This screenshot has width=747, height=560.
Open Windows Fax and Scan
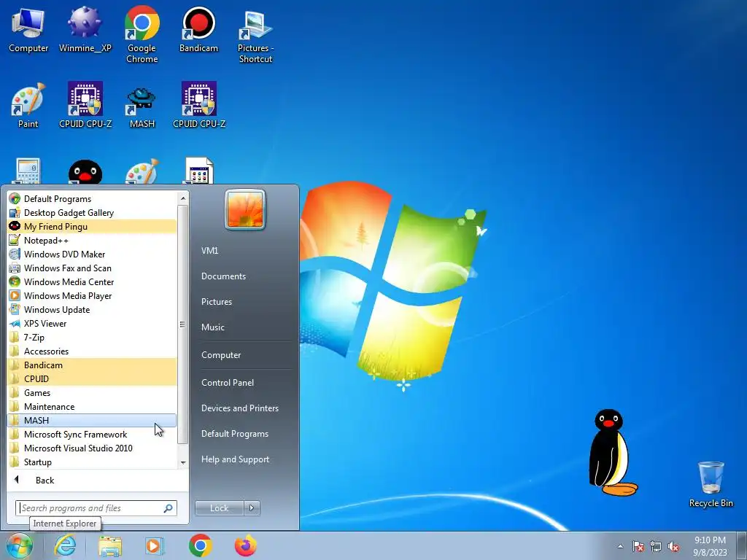click(x=92, y=268)
